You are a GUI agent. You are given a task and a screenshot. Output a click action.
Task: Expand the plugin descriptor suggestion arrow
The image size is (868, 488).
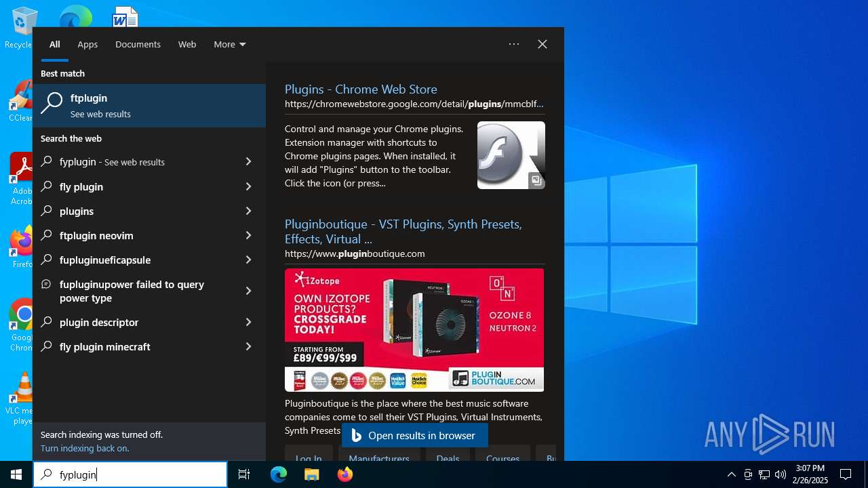[248, 322]
